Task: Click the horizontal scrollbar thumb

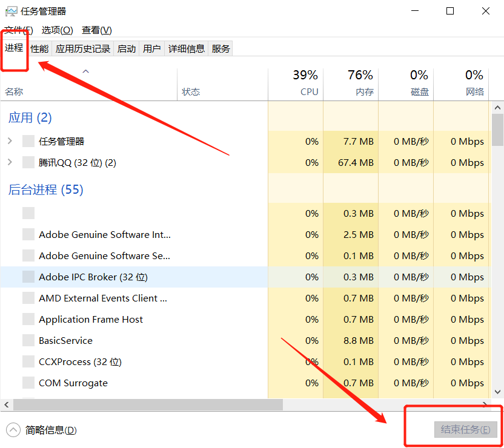Action: click(148, 404)
